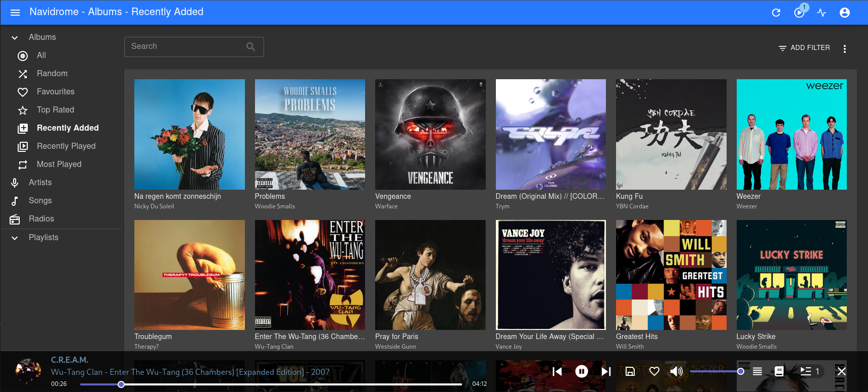Open the Weezer album cover thumbnail
This screenshot has width=868, height=392.
tap(791, 134)
